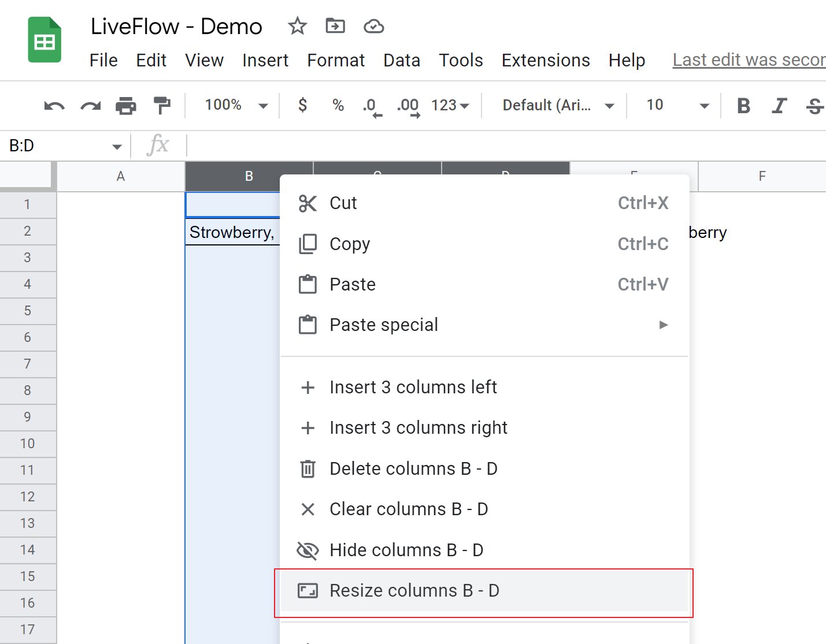Viewport: 826px width, 644px height.
Task: Star the LiveFlow - Demo document
Action: [297, 26]
